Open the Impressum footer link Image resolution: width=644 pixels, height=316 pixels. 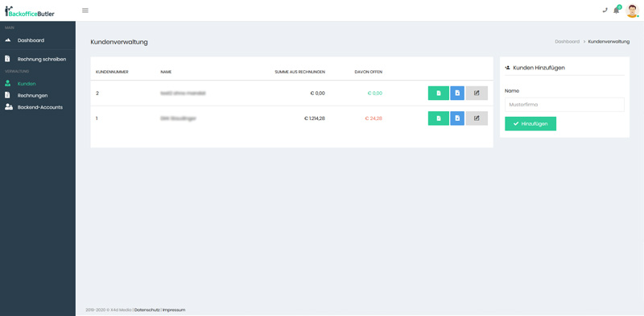pos(174,310)
